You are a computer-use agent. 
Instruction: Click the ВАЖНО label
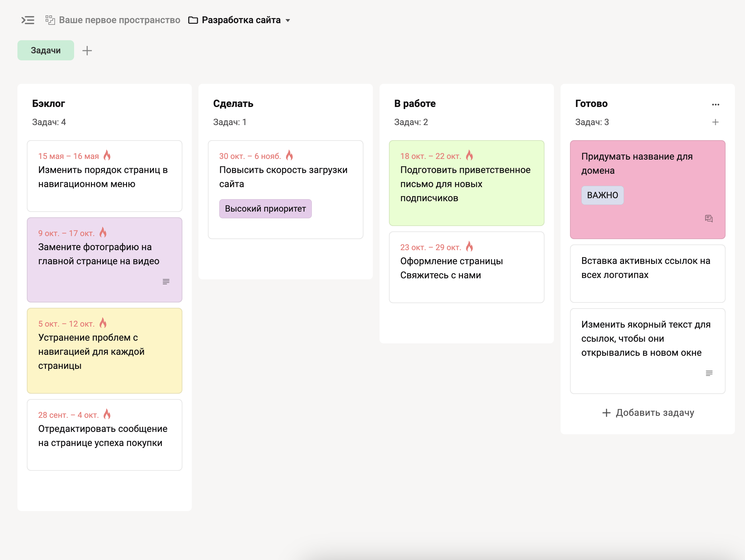coord(602,195)
